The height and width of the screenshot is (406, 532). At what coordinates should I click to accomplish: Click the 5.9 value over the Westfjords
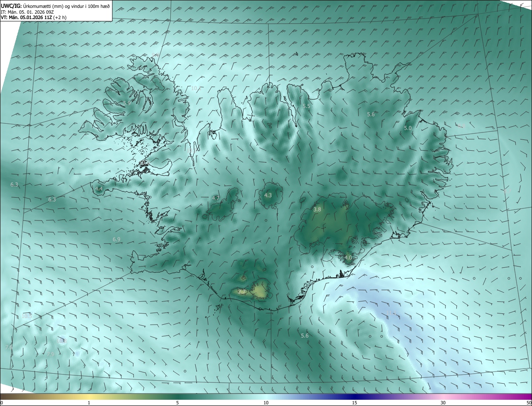[x=127, y=103]
